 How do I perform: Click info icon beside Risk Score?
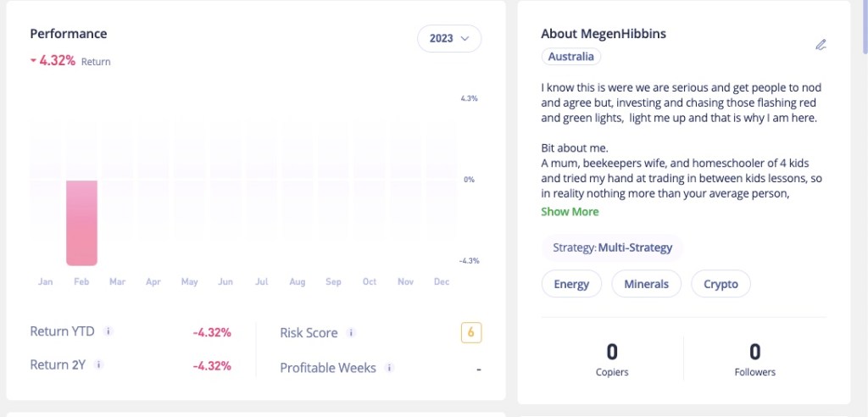pos(351,333)
